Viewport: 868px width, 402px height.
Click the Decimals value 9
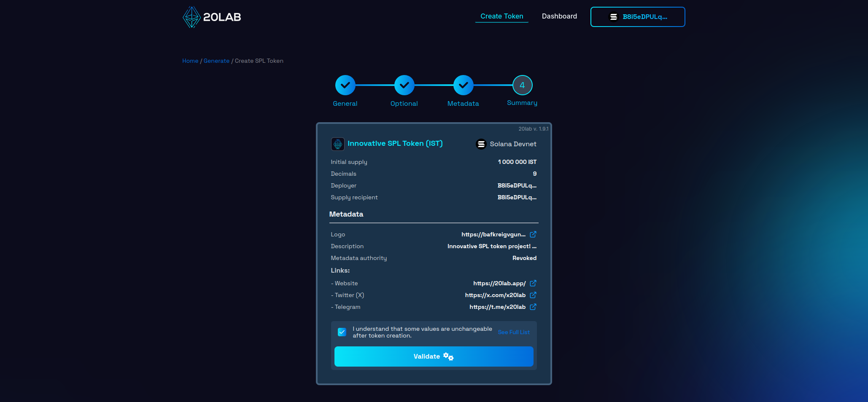(x=535, y=174)
